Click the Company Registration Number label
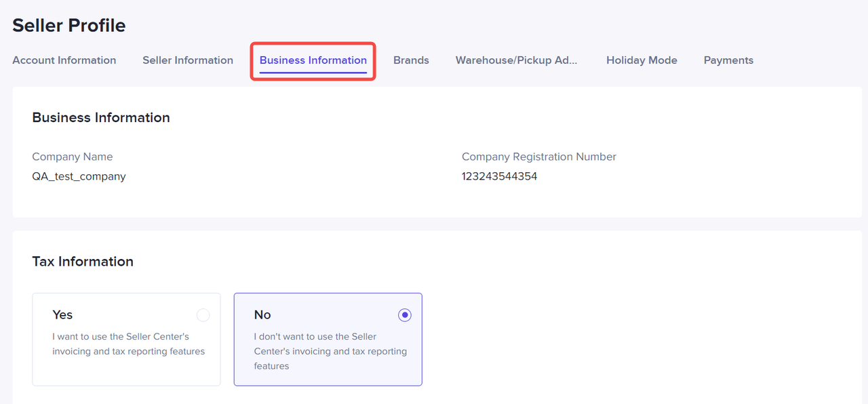Screen dimensions: 868x404 click(x=539, y=157)
